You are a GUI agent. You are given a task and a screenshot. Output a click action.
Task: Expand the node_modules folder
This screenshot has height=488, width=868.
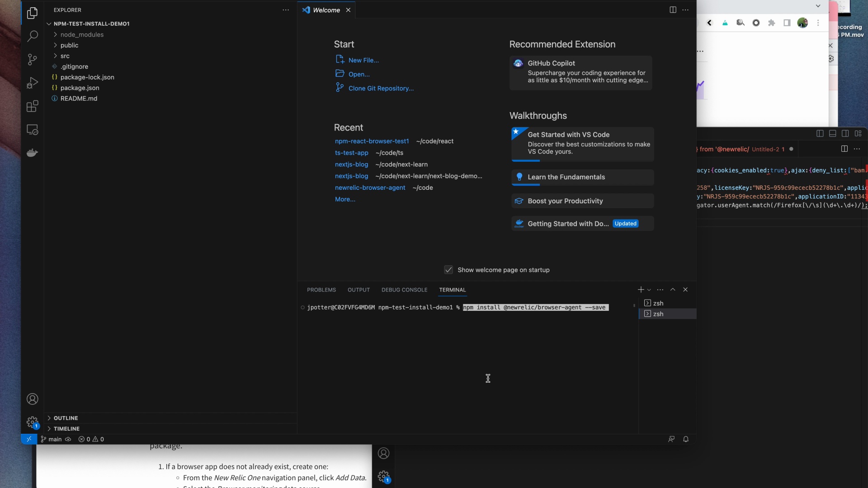pyautogui.click(x=81, y=35)
